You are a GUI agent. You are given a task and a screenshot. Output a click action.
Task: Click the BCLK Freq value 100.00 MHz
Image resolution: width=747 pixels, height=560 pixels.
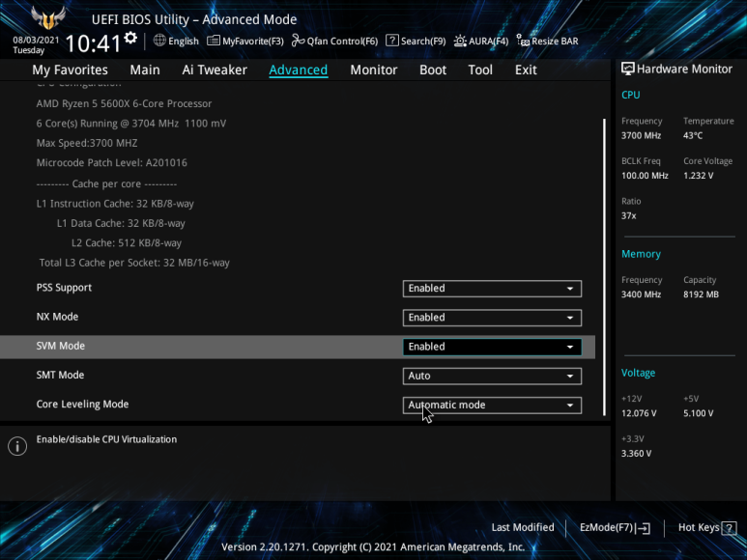645,176
